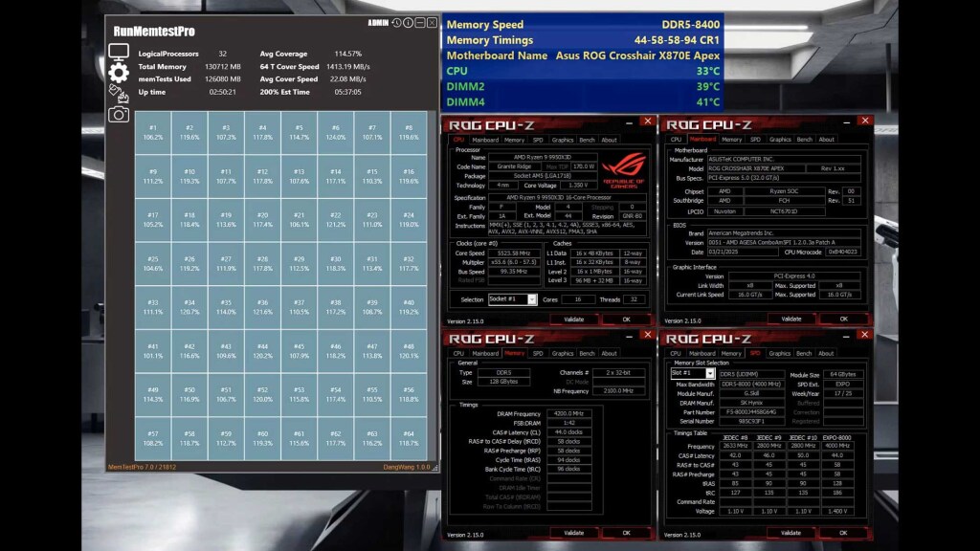This screenshot has height=551, width=980.
Task: Click the DRAM Frequency field 4200.0 MHz
Action: click(x=568, y=413)
